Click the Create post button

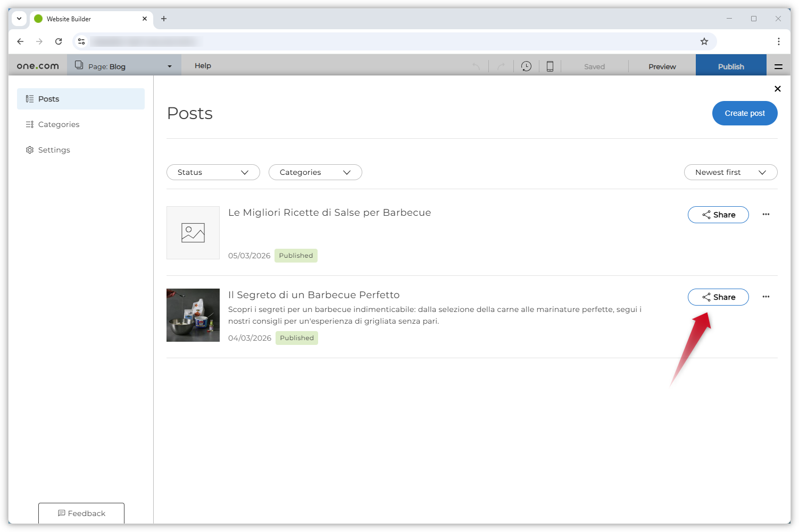tap(744, 113)
